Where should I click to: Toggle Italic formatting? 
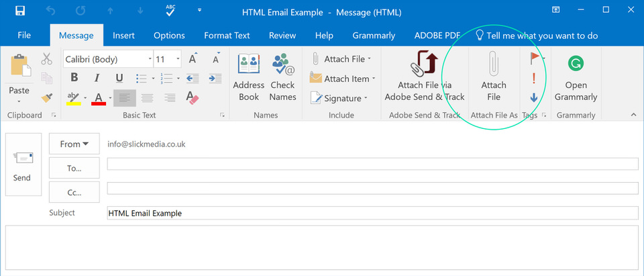[x=97, y=79]
